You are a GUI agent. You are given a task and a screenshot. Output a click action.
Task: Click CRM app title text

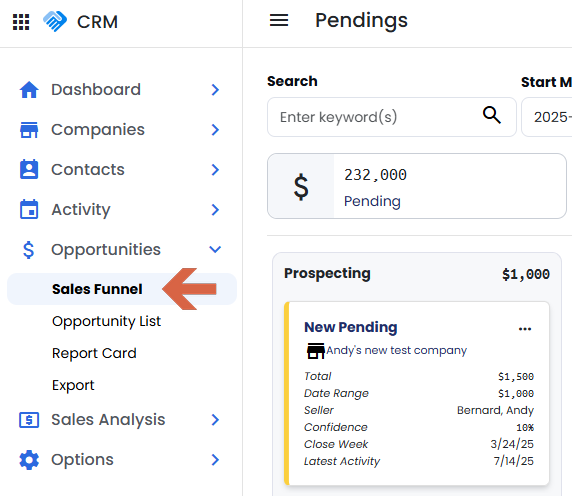point(97,22)
